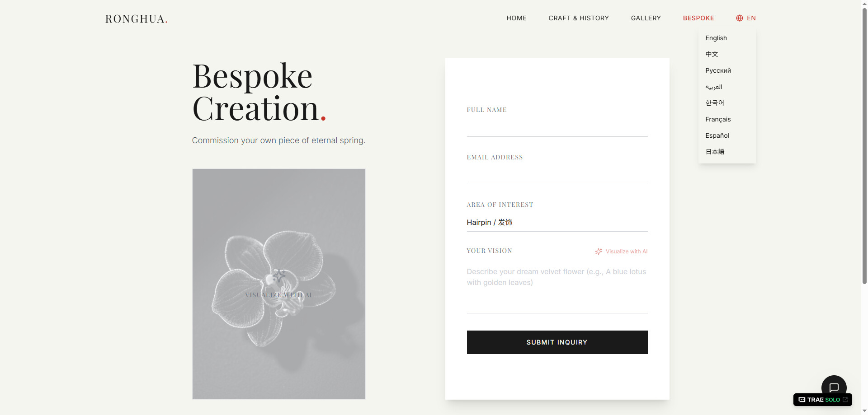The image size is (868, 415).
Task: Click the TRAE SOLO badge
Action: click(x=822, y=400)
